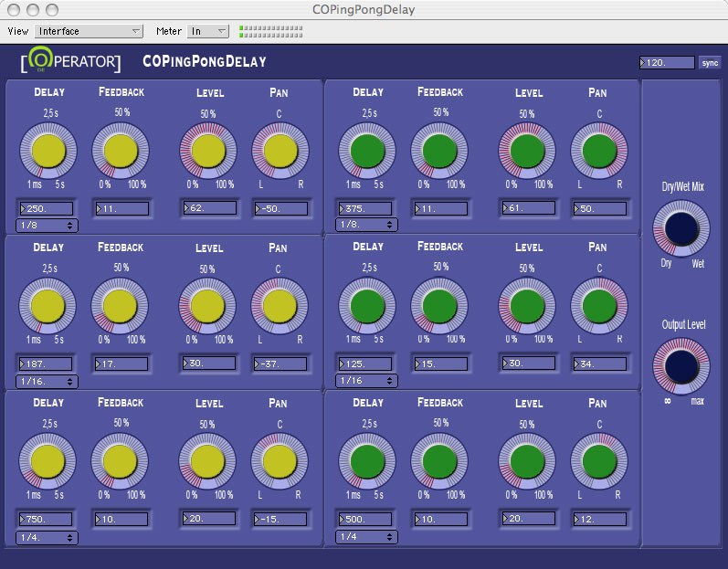Click the yellow Pan knob set to -15
The height and width of the screenshot is (569, 728).
click(280, 461)
